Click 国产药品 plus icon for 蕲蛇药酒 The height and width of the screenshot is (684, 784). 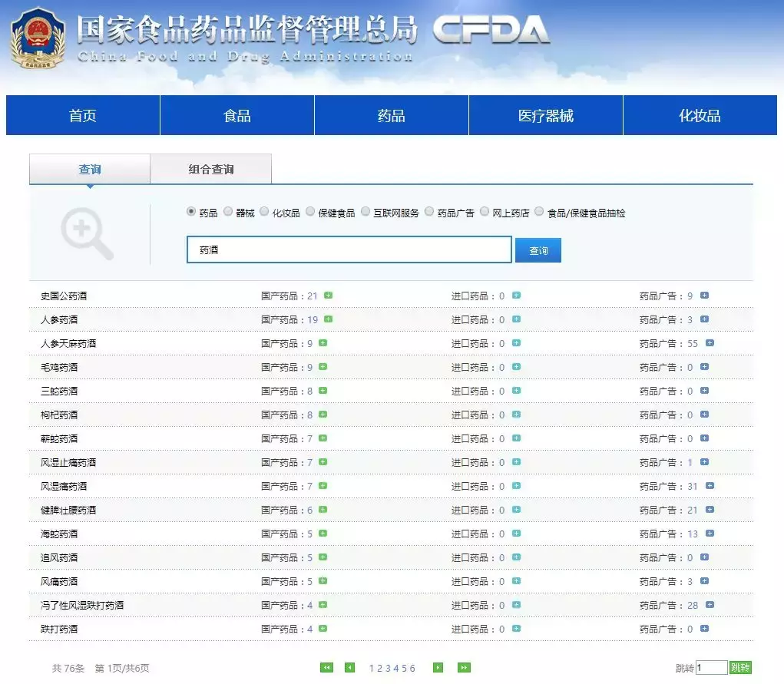click(x=323, y=438)
